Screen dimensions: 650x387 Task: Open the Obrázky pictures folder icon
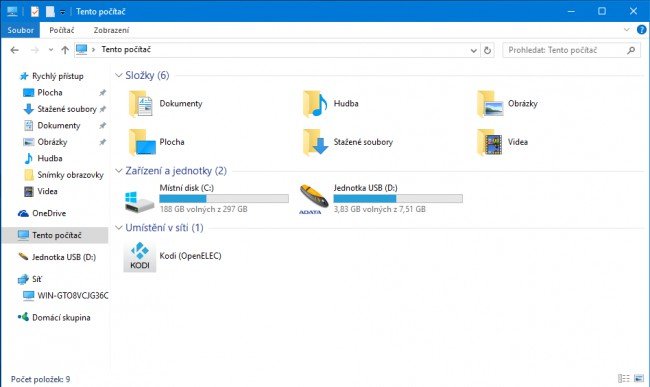click(490, 104)
